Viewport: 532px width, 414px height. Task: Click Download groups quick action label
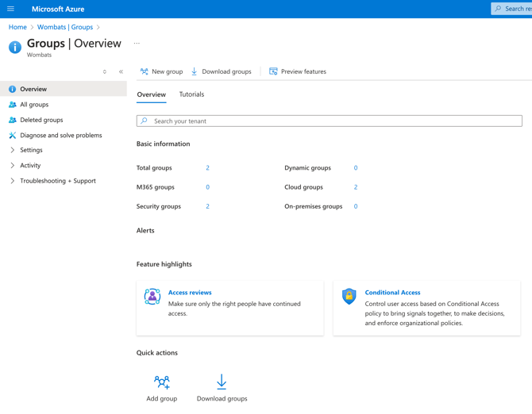[x=222, y=399]
